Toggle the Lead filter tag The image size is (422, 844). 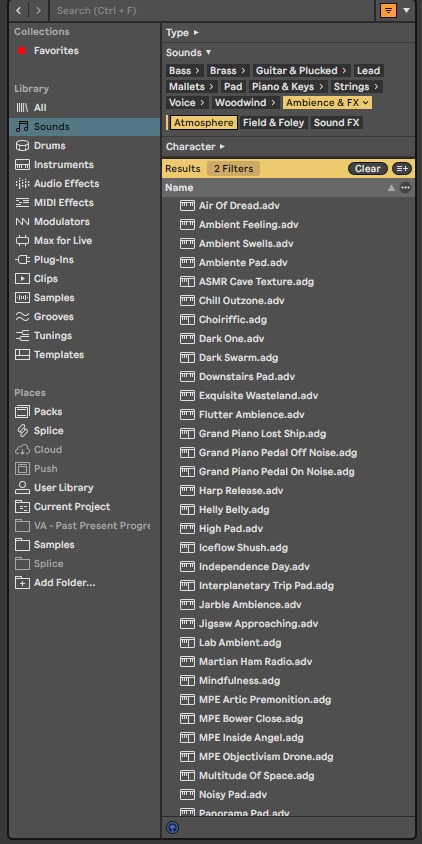tap(368, 71)
